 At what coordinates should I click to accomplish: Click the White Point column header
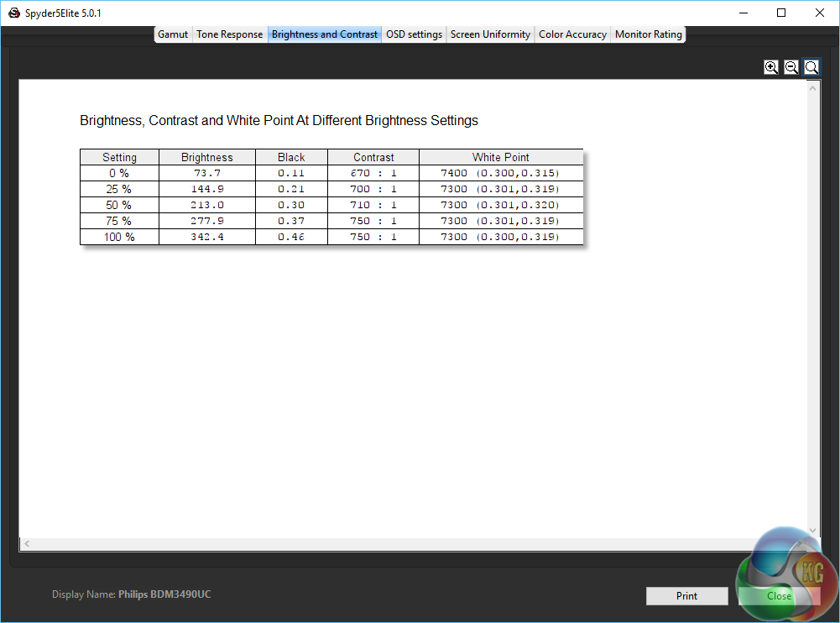(x=501, y=157)
